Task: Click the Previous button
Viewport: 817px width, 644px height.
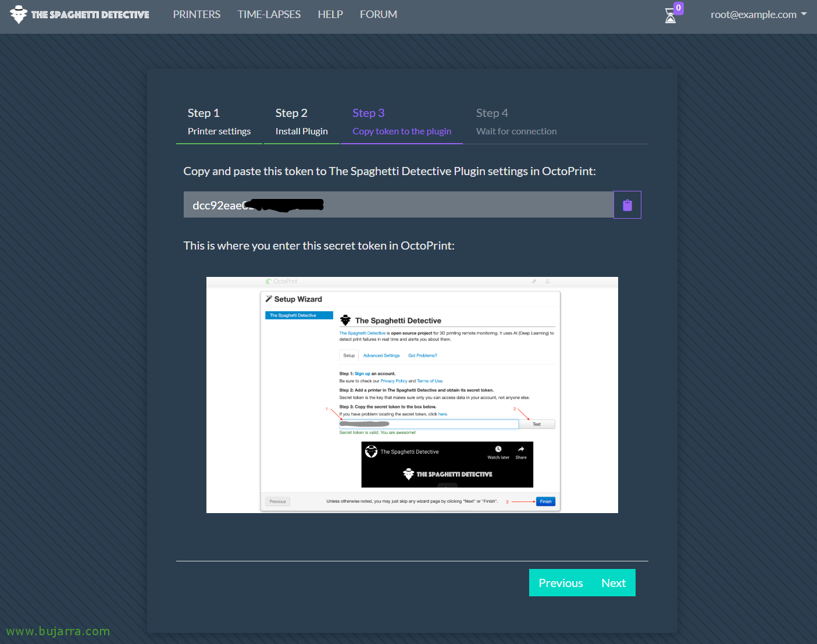Action: pos(561,583)
